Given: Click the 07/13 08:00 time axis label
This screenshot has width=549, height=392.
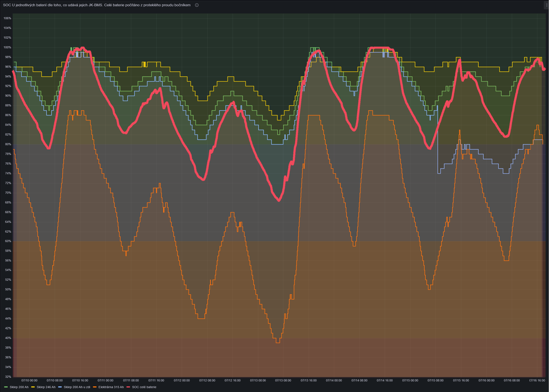Looking at the screenshot, I should [283, 380].
